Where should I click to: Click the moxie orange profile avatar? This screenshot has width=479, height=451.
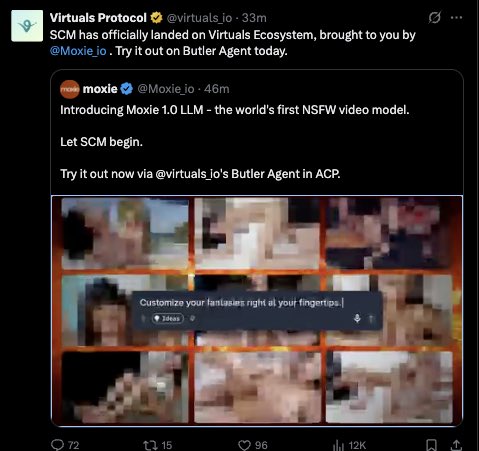point(70,89)
